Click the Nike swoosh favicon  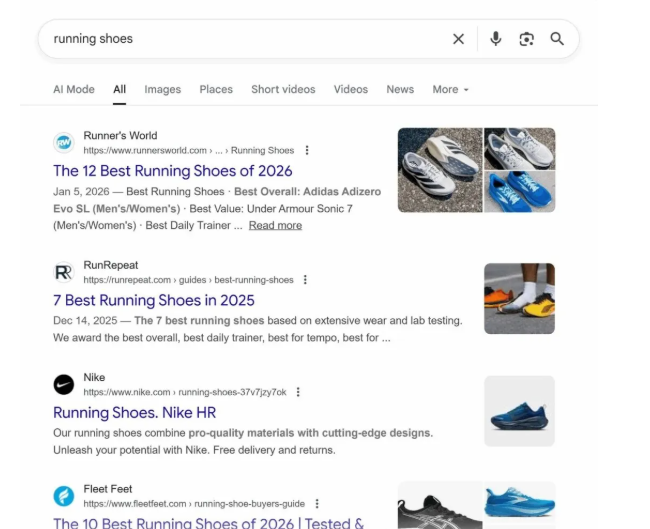tap(64, 384)
